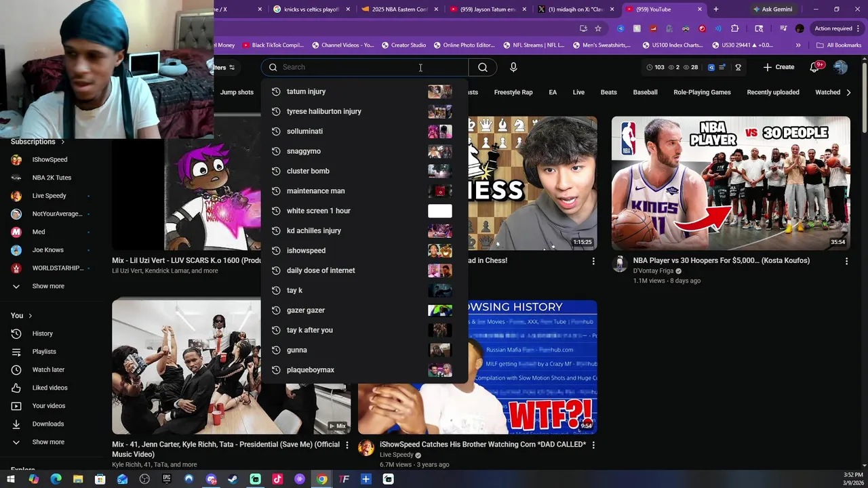
Task: Click the search magnifier button
Action: tap(483, 67)
